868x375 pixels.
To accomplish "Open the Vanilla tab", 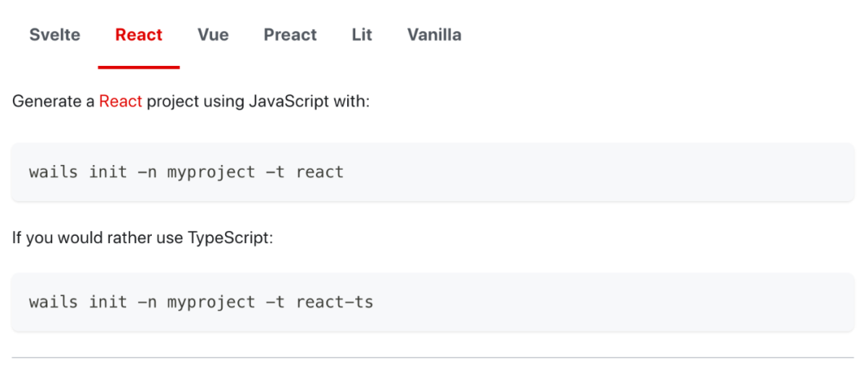I will pyautogui.click(x=434, y=35).
